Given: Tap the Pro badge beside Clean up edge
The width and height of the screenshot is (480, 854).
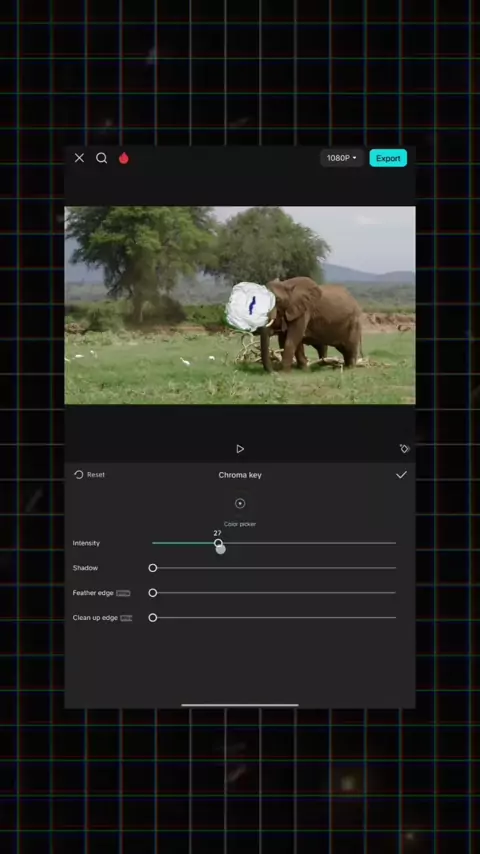Looking at the screenshot, I should (x=126, y=618).
